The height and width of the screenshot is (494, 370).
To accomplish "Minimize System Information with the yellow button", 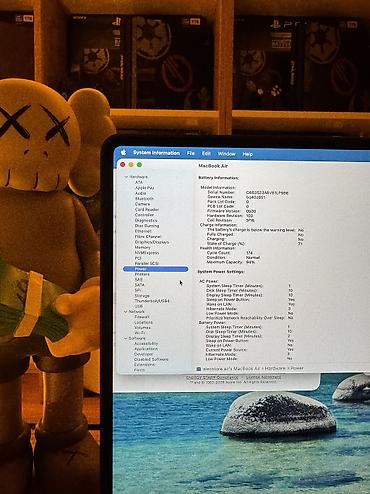I will coord(131,164).
